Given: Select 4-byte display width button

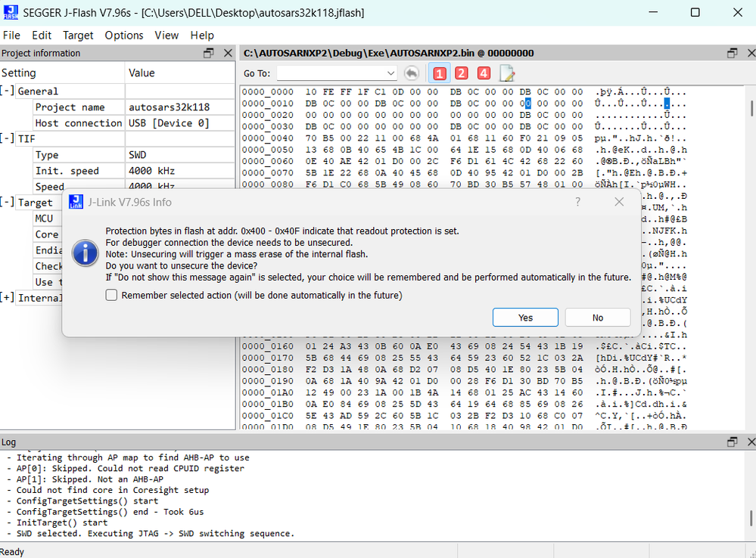Looking at the screenshot, I should (484, 73).
